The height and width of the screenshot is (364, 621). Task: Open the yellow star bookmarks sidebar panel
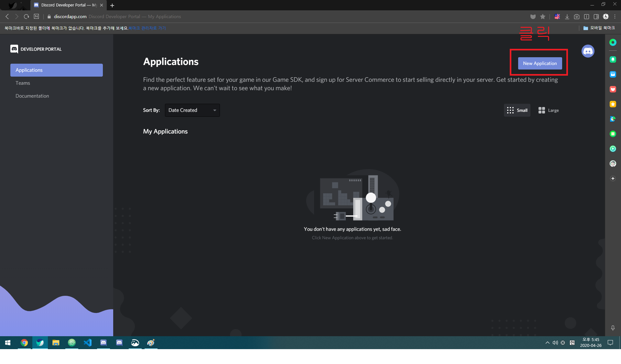click(x=613, y=104)
